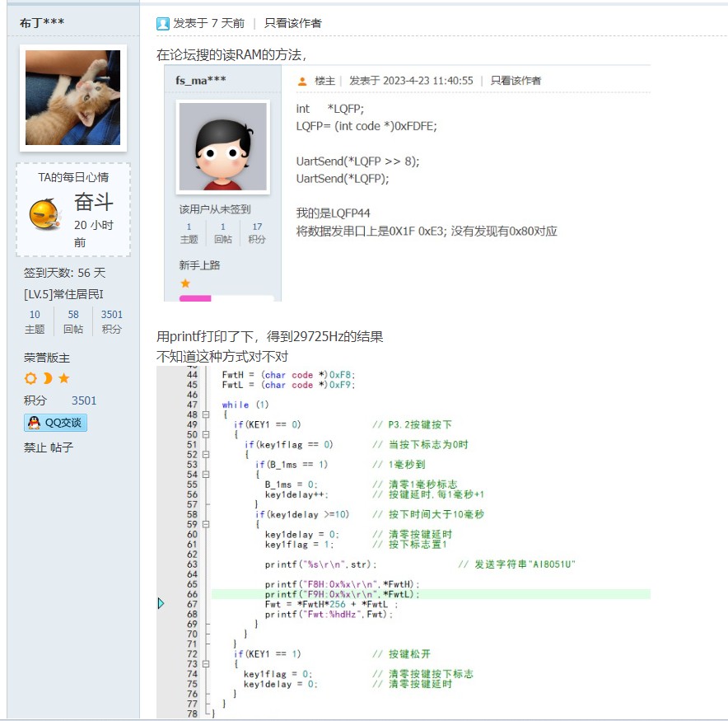The height and width of the screenshot is (721, 728).
Task: Click the text 用printf打印了下，得到29725Hz的结果
Action: pyautogui.click(x=270, y=336)
